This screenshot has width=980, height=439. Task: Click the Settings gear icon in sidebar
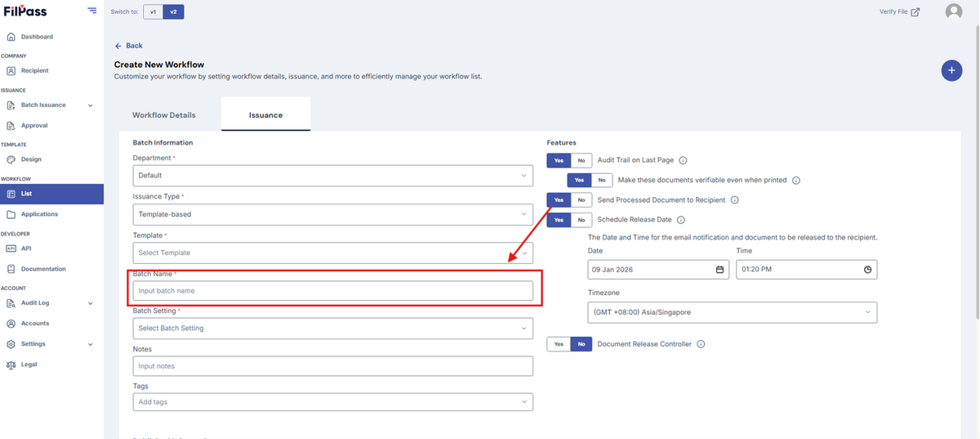[11, 344]
